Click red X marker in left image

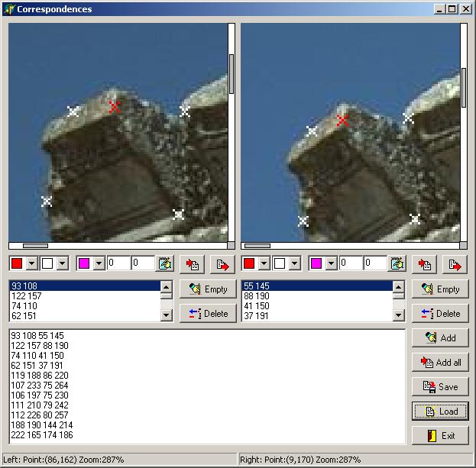(x=115, y=107)
